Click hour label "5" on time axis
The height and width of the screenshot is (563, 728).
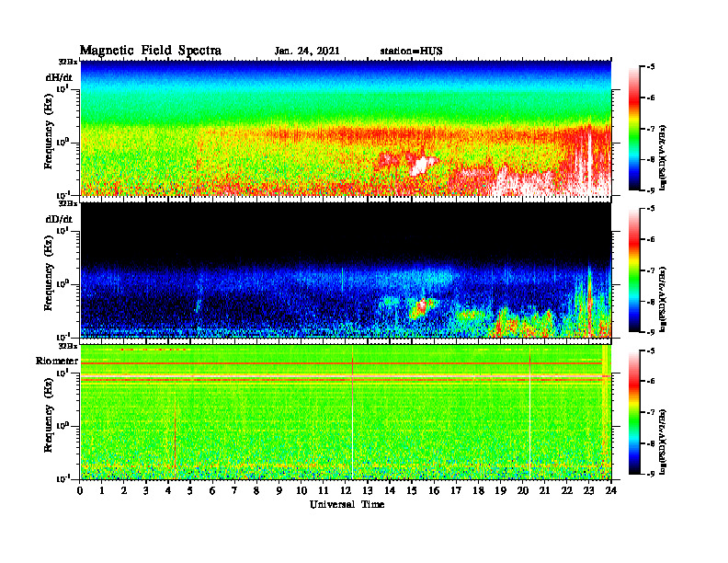click(x=190, y=490)
